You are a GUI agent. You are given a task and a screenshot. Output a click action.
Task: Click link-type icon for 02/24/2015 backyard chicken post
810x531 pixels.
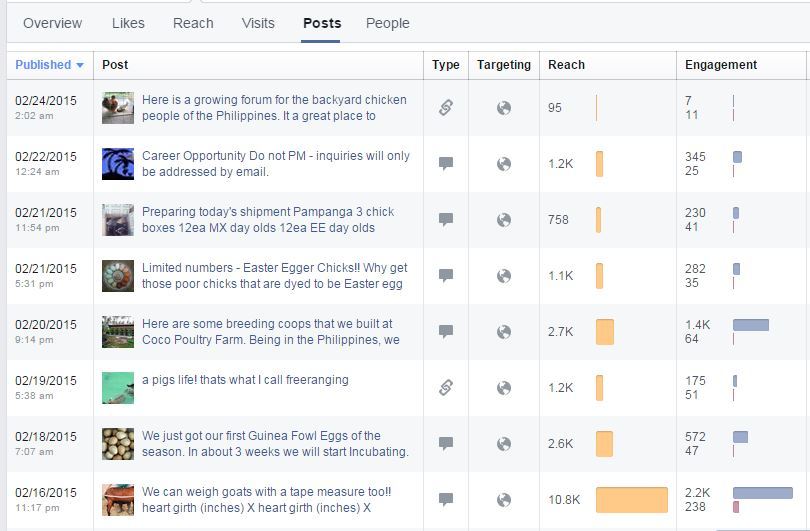point(446,108)
